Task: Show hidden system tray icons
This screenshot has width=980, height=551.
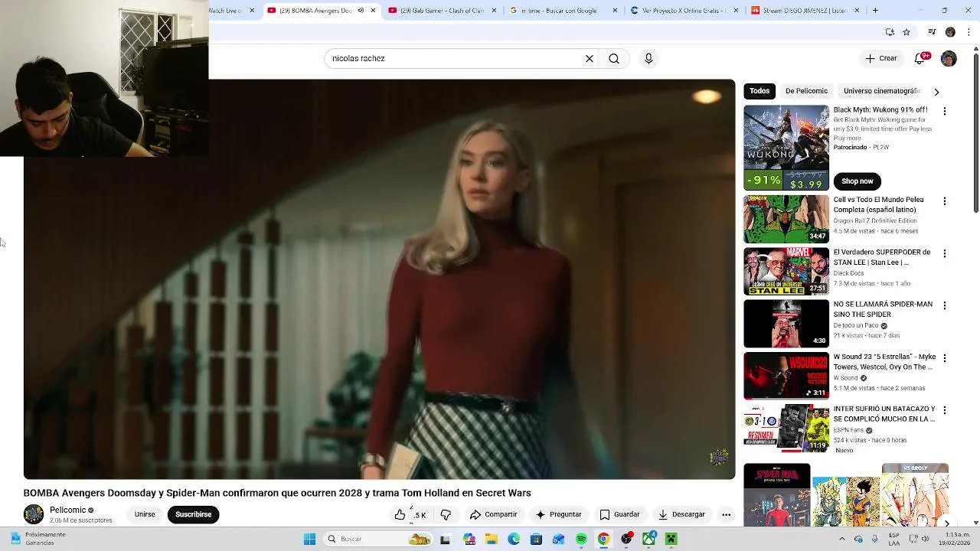Action: pos(841,539)
